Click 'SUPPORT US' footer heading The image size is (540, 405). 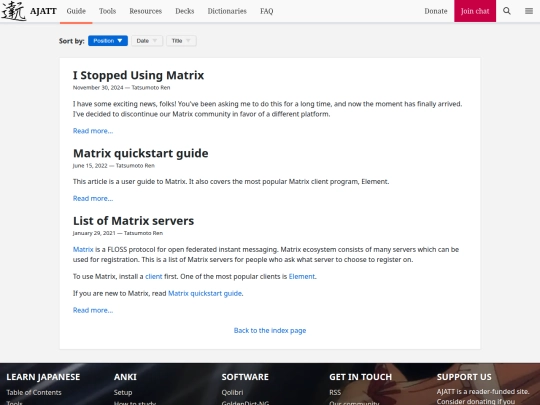pos(464,377)
